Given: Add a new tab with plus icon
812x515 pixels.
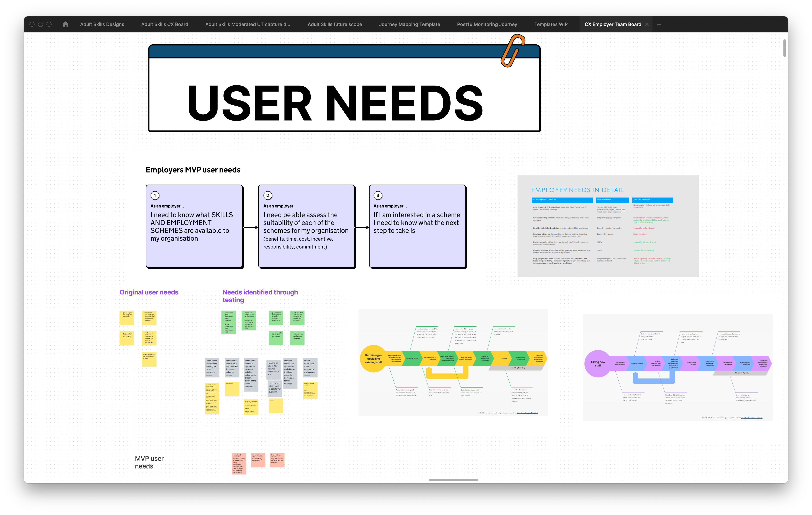Looking at the screenshot, I should pyautogui.click(x=658, y=24).
